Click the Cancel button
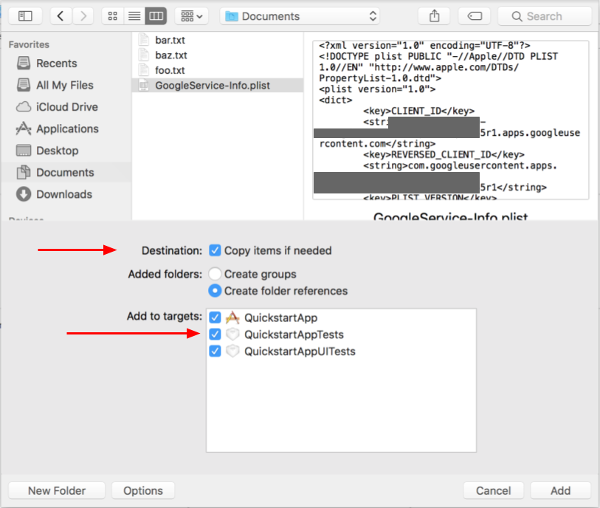Image resolution: width=600 pixels, height=508 pixels. [493, 490]
